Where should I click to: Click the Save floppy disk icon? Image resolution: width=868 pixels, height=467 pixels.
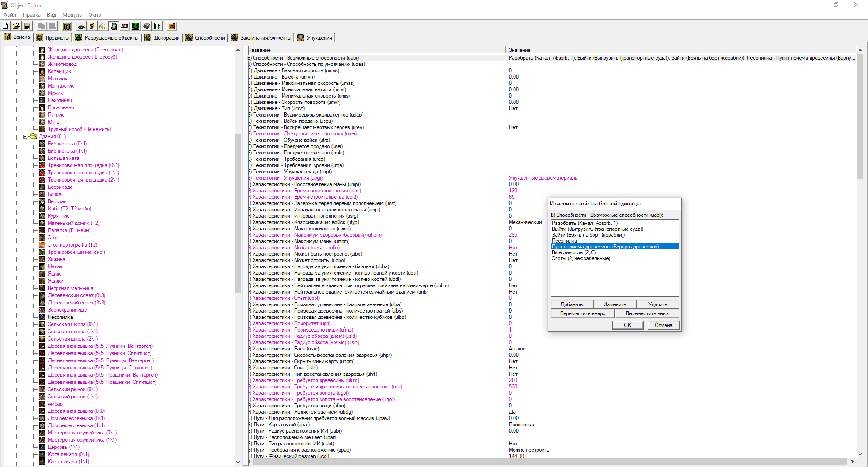[x=27, y=26]
